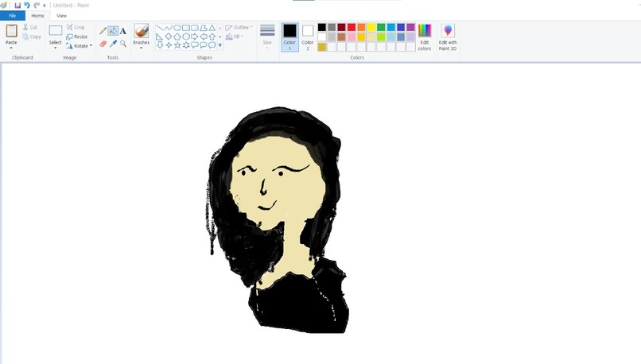Choose the Hexagon shape
Viewport: 641px width, 364px height.
(186, 37)
